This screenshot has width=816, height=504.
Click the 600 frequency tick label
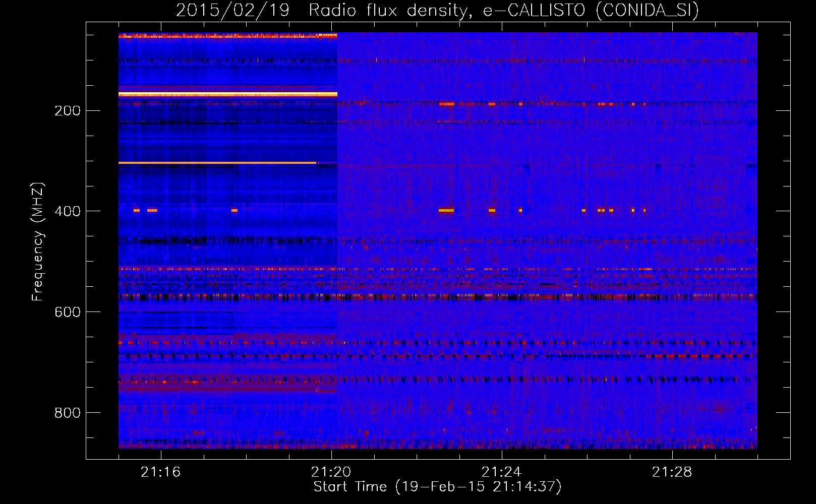[67, 312]
